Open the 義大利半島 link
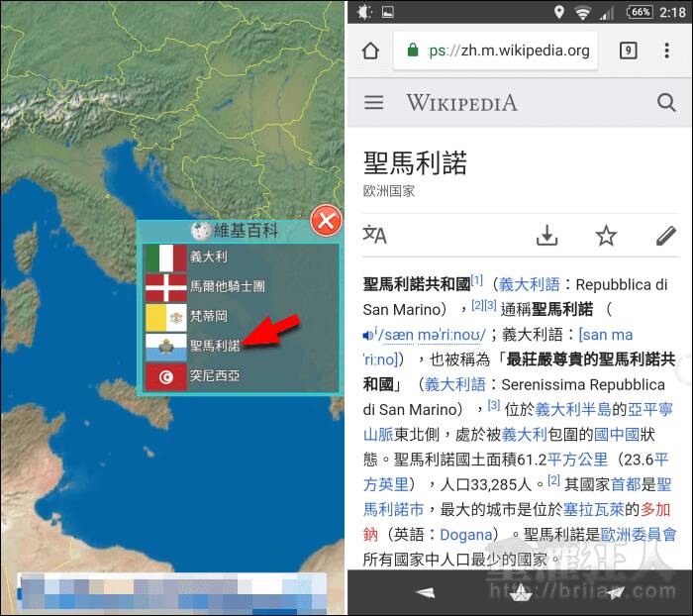This screenshot has width=693, height=616. (573, 409)
